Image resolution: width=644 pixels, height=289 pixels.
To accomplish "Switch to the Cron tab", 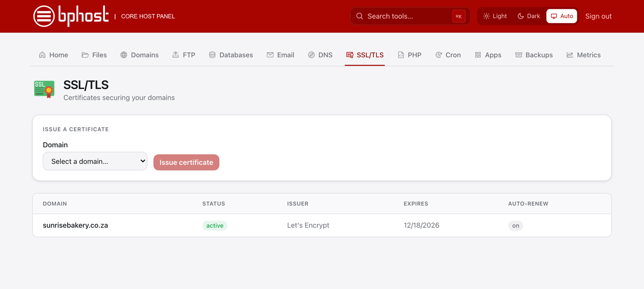I will 448,55.
